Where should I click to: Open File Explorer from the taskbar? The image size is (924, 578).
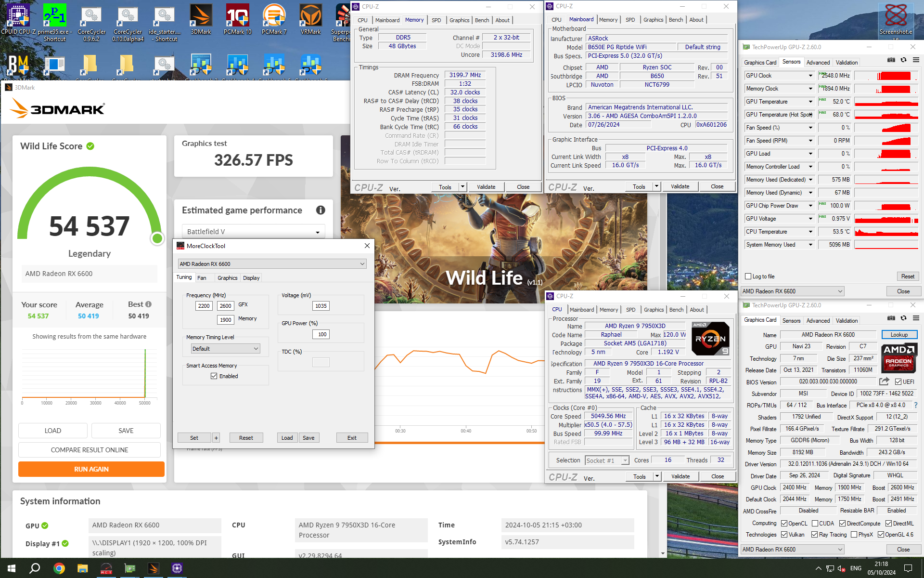(x=83, y=568)
